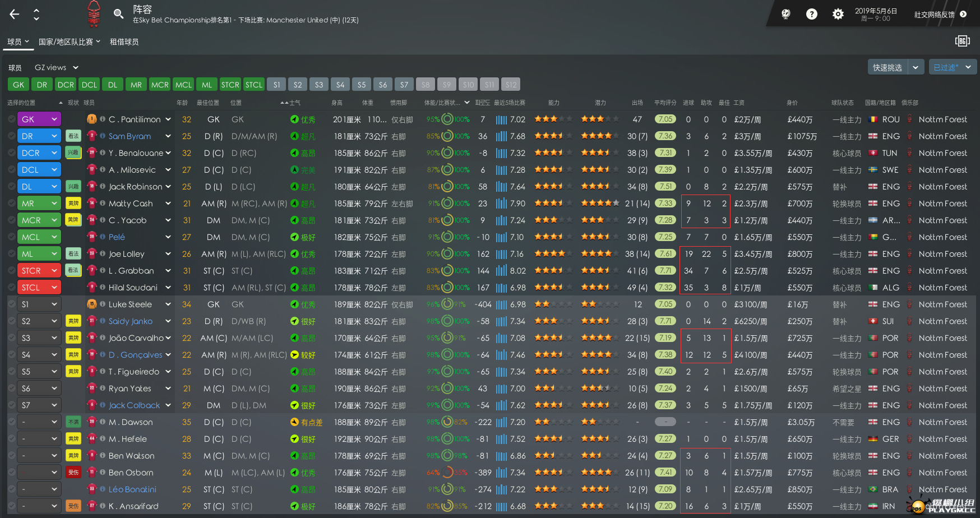Click the info icon beside Pelé

click(x=103, y=237)
